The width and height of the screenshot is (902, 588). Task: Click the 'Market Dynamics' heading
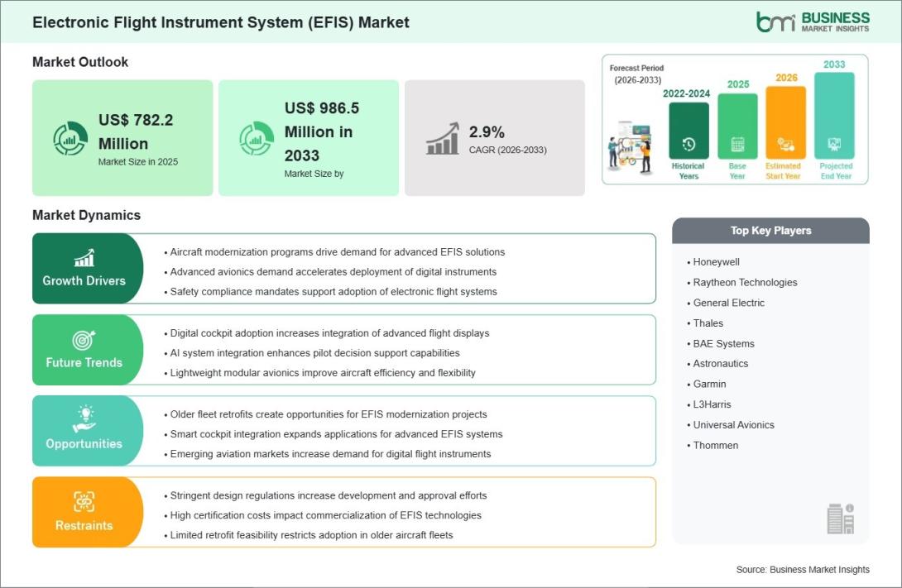tap(86, 215)
